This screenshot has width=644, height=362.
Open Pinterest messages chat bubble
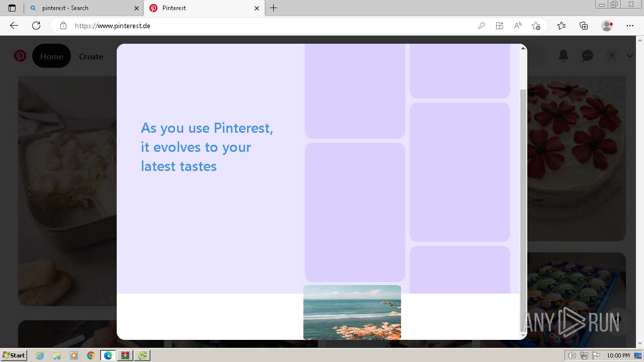pos(588,56)
